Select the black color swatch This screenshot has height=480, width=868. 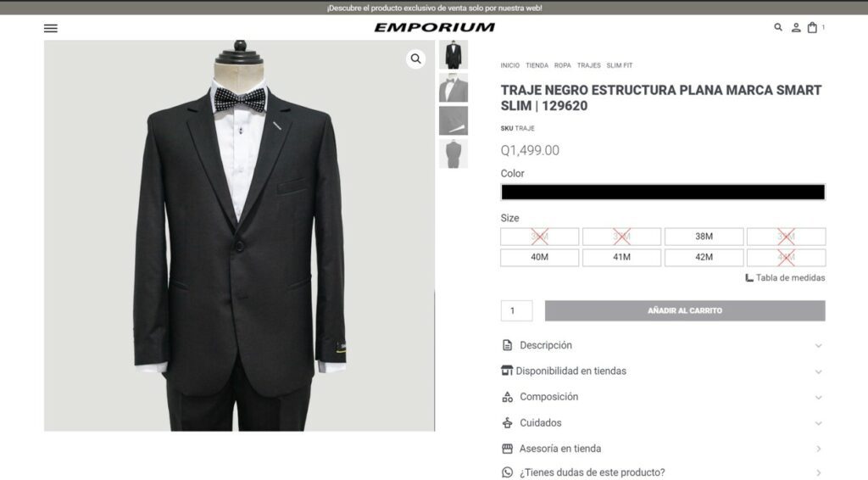[663, 193]
